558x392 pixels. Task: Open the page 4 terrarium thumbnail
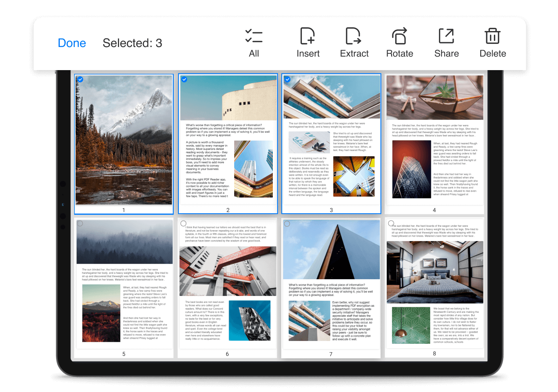pyautogui.click(x=435, y=97)
